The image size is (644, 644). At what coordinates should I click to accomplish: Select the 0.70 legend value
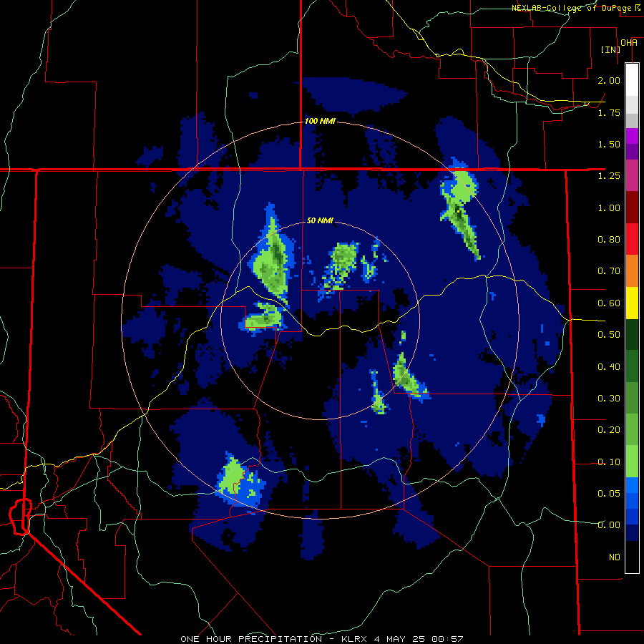coord(609,271)
